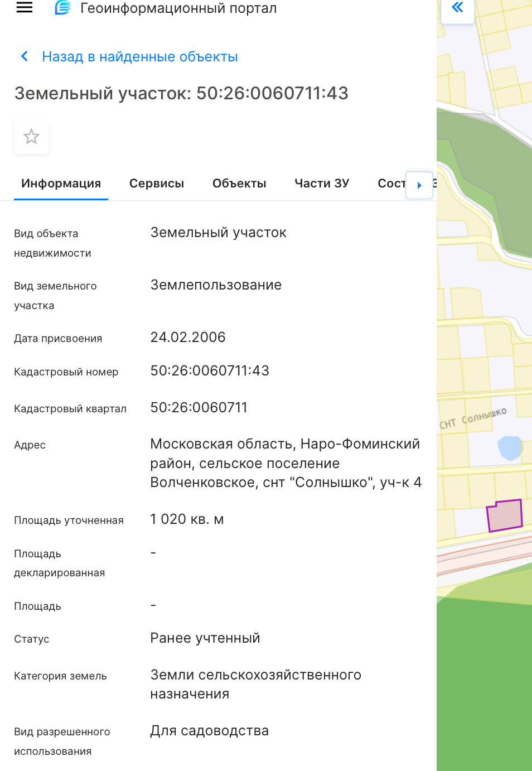This screenshot has width=532, height=771.
Task: Click cadastral quarter value 50:26:0060711
Action: tap(199, 408)
